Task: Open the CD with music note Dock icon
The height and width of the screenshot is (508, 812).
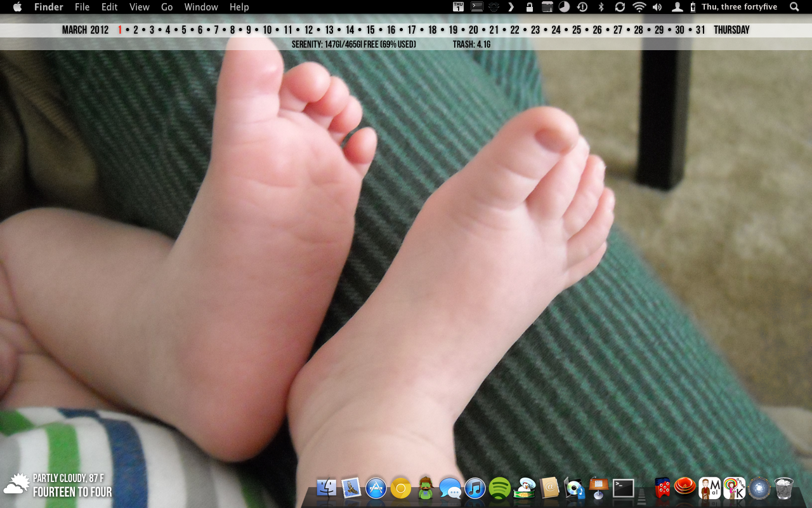Action: point(574,488)
